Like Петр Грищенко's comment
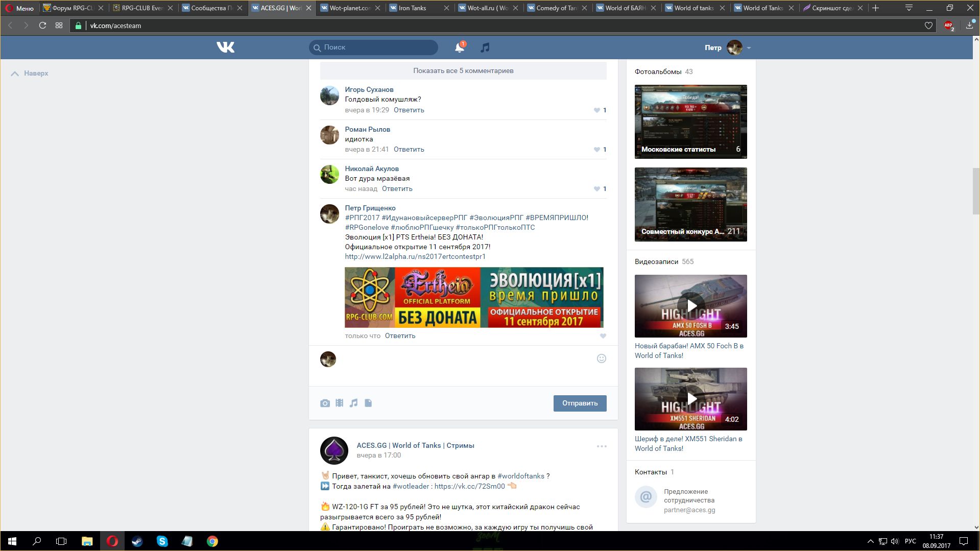 pyautogui.click(x=603, y=336)
